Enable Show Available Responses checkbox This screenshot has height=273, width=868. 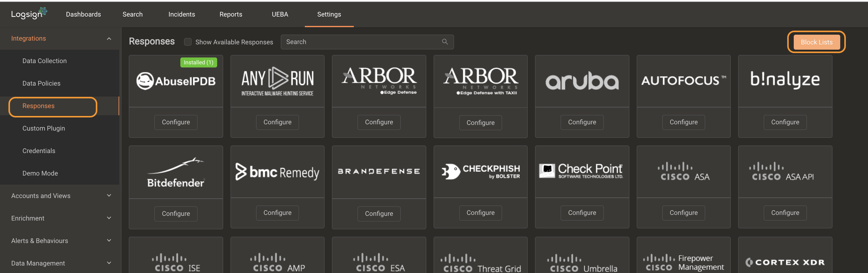[x=188, y=42]
